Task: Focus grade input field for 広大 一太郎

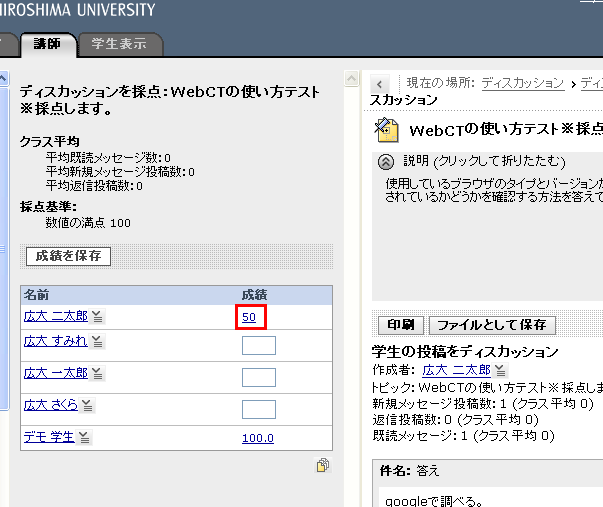Action: 259,377
